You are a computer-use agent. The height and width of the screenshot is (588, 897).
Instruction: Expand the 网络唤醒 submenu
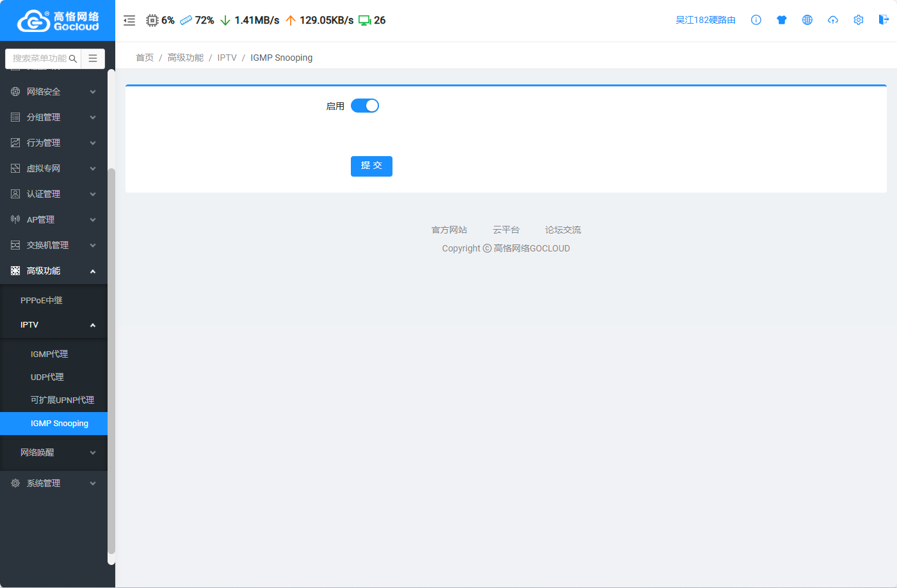tap(54, 452)
